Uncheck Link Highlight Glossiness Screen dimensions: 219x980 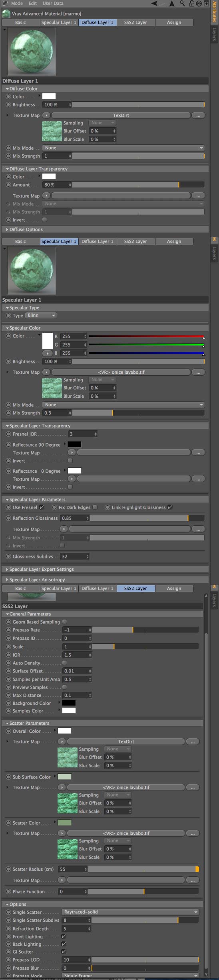170,507
